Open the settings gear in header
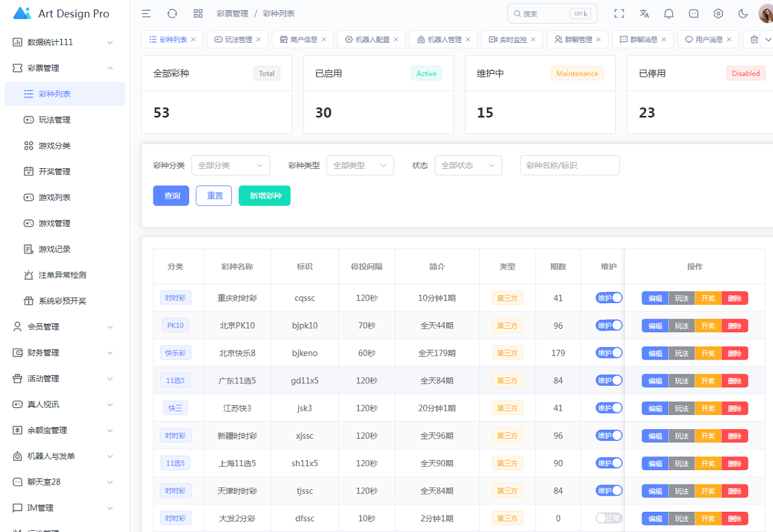Image resolution: width=773 pixels, height=532 pixels. pyautogui.click(x=718, y=14)
